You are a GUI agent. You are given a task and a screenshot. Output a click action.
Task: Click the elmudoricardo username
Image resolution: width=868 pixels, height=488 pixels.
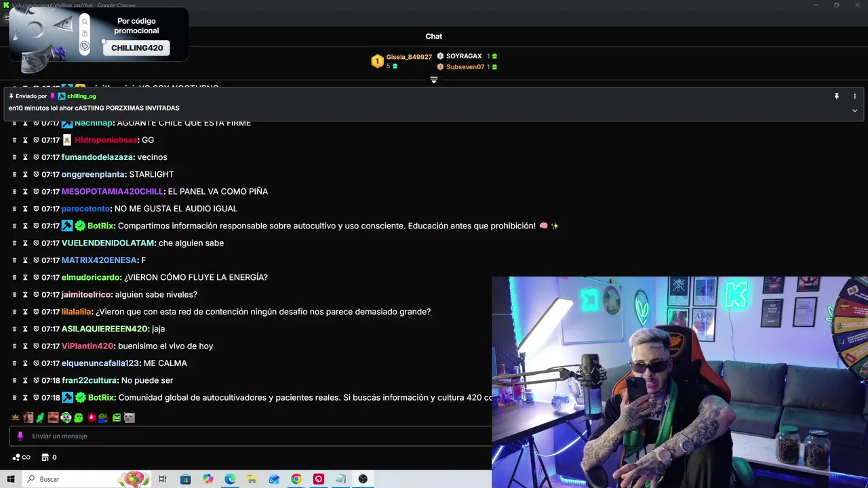91,277
